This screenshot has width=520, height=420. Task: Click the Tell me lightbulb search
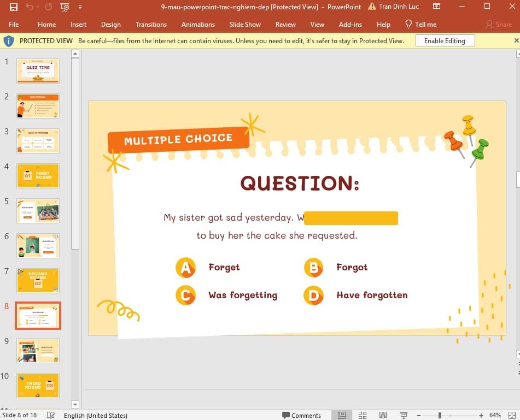tap(420, 25)
